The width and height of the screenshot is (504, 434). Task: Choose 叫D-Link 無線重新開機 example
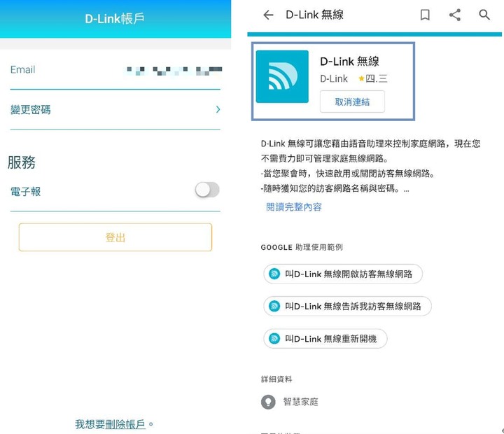[x=325, y=339]
